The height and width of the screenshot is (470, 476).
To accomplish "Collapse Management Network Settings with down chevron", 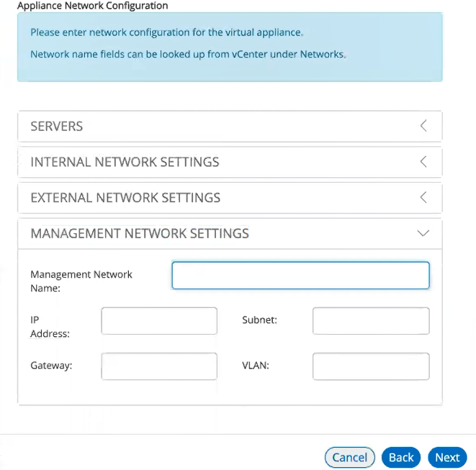I will [423, 233].
